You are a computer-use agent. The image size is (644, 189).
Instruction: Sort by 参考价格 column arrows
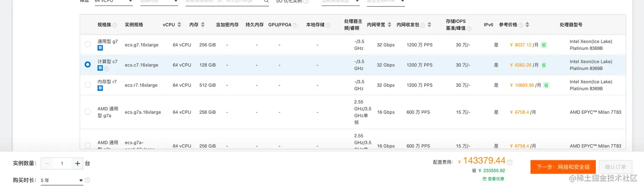pyautogui.click(x=527, y=25)
